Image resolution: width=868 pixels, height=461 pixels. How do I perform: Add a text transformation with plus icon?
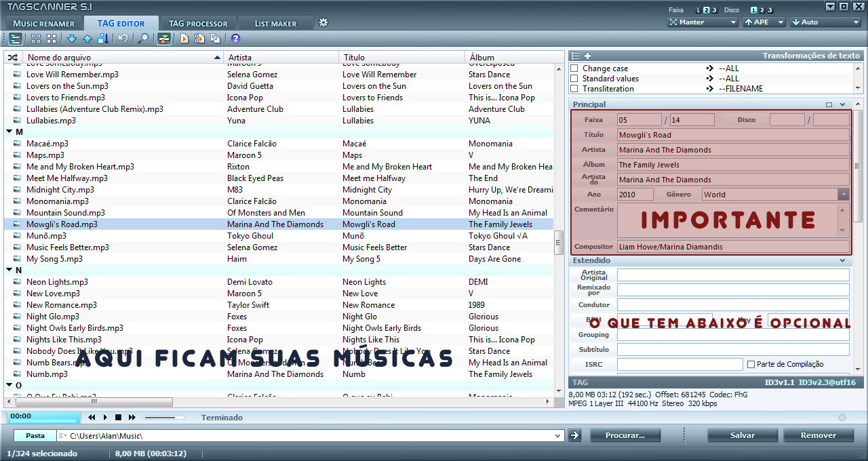click(x=587, y=56)
